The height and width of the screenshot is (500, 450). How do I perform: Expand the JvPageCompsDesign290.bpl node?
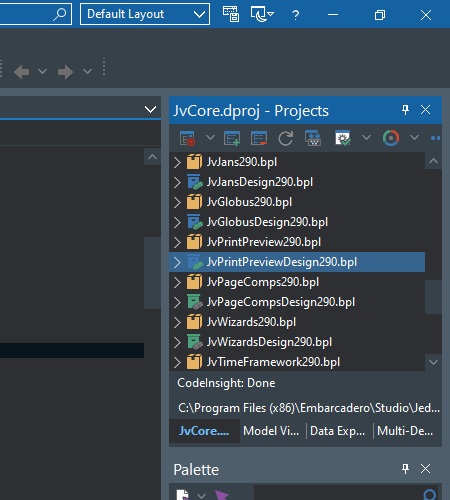(177, 302)
